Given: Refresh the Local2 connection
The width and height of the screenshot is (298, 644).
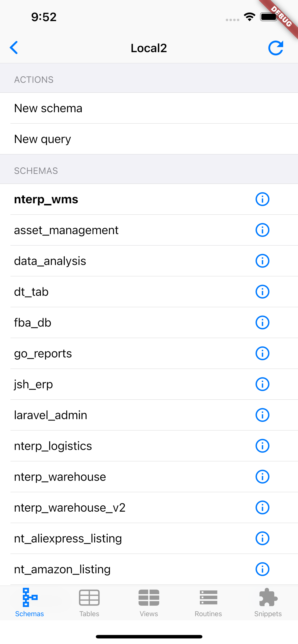Looking at the screenshot, I should pos(276,48).
